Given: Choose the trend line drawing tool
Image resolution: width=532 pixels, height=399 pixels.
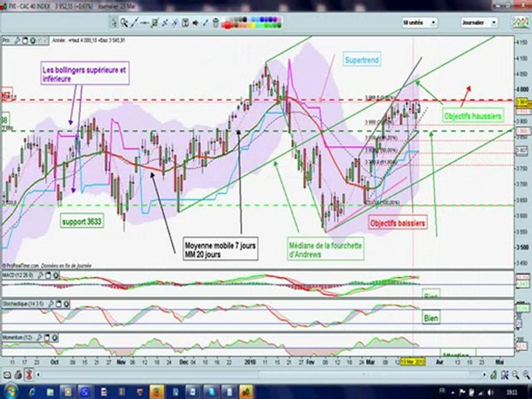Looking at the screenshot, I should click(134, 23).
